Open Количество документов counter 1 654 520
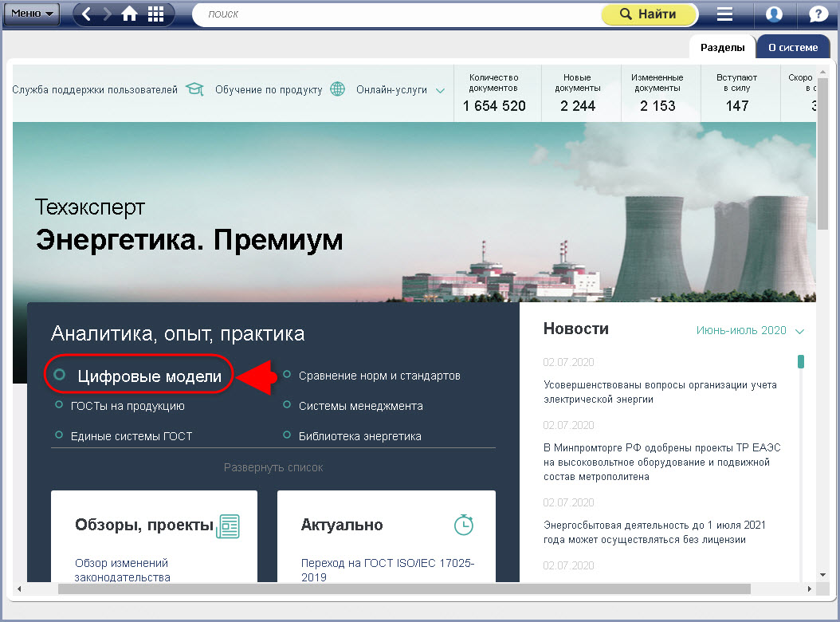Screen dimensions: 840x622 click(x=494, y=93)
